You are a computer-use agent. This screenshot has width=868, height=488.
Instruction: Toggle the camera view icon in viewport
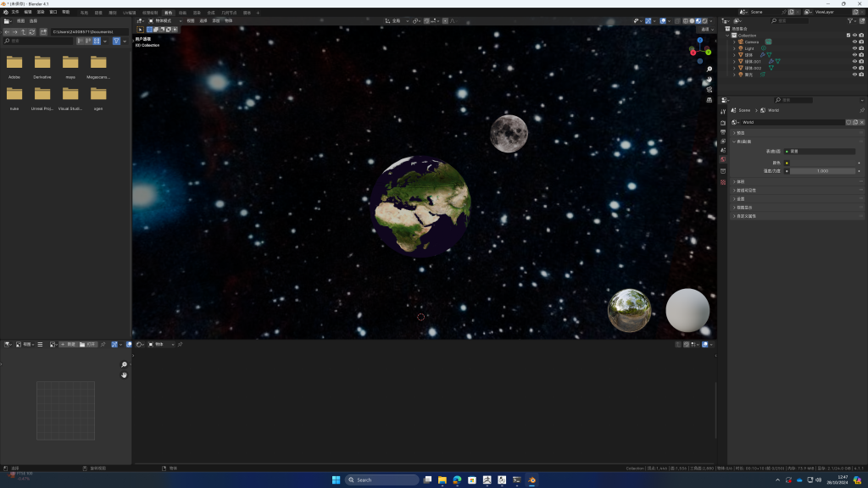point(709,89)
